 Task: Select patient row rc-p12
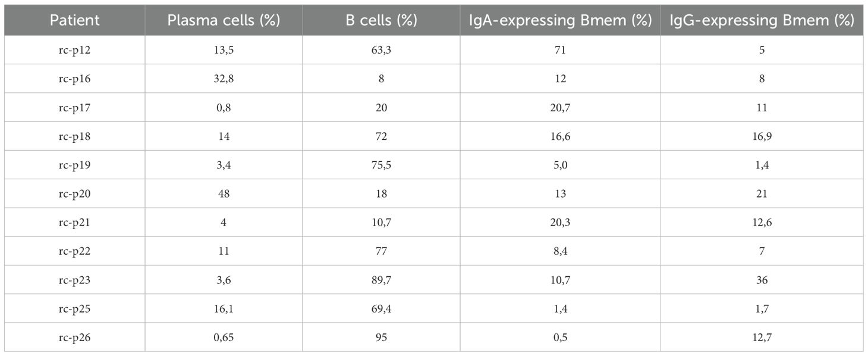[x=434, y=50]
